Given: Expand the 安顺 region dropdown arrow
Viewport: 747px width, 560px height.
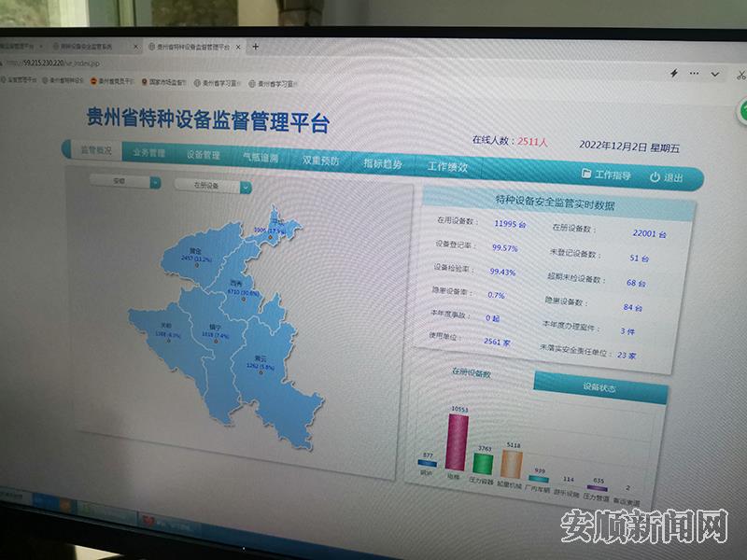Looking at the screenshot, I should point(155,182).
